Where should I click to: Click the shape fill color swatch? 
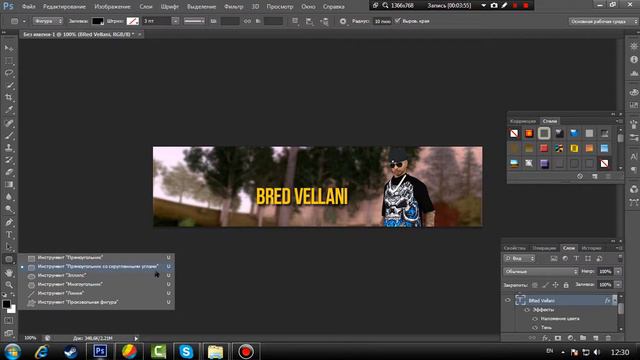(98, 21)
